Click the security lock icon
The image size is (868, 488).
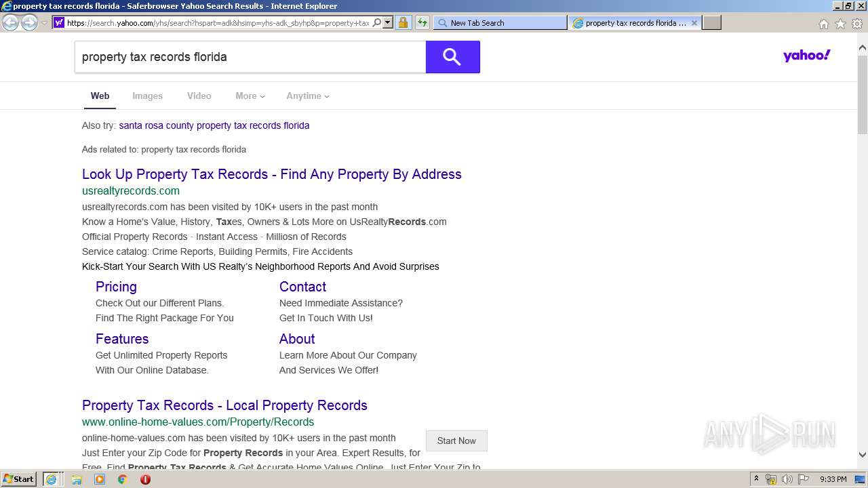point(403,22)
